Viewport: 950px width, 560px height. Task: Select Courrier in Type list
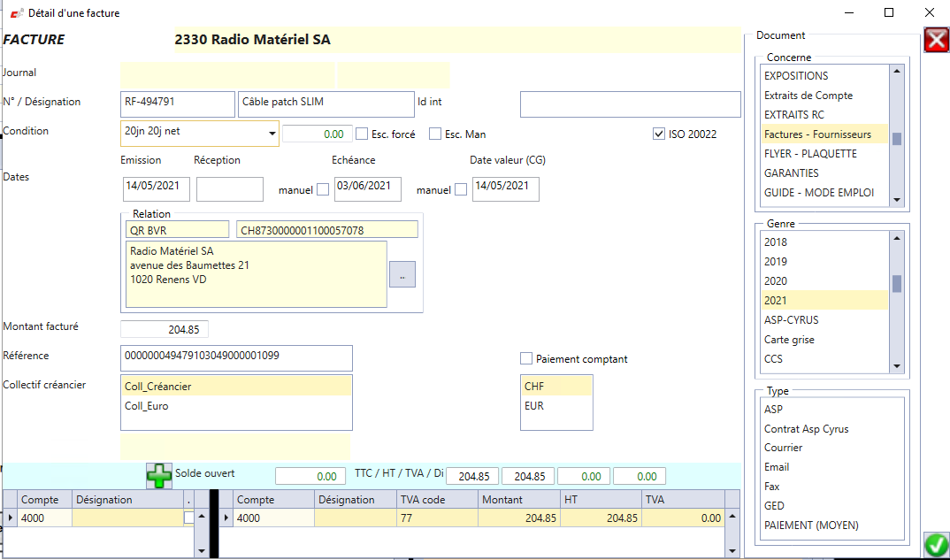[x=832, y=448]
